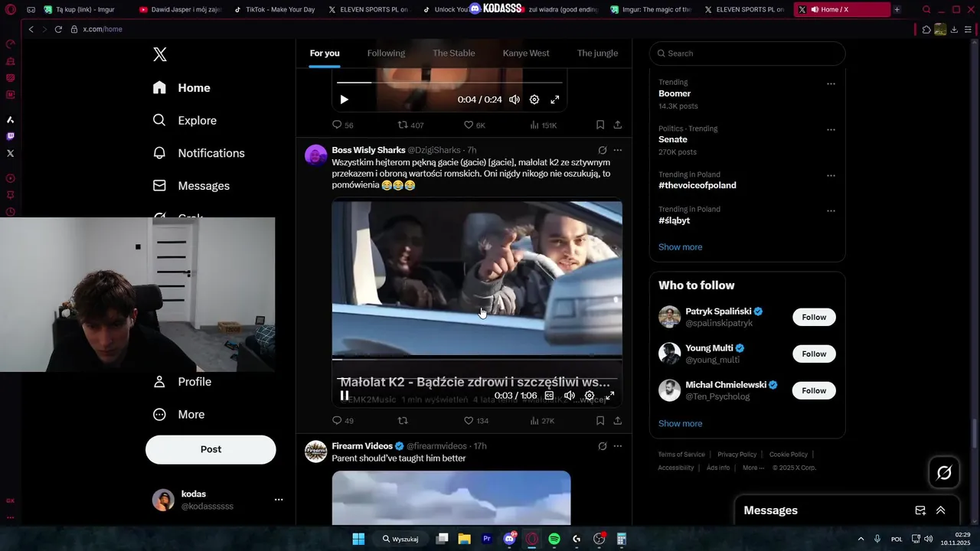Seek on the top video's progress bar
Viewport: 980px width, 551px height.
pyautogui.click(x=449, y=82)
